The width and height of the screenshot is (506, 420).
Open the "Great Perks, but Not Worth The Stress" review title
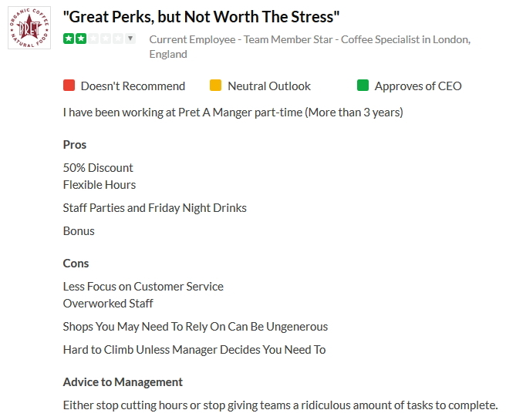click(x=201, y=17)
